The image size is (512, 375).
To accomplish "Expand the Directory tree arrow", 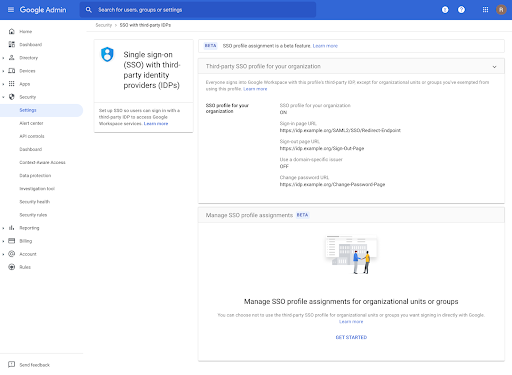I will point(3,58).
